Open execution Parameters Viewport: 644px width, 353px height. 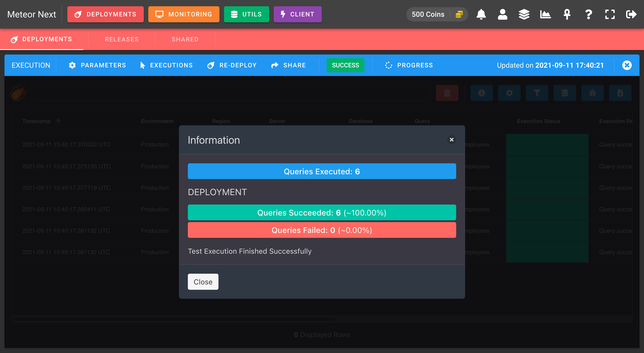point(97,65)
